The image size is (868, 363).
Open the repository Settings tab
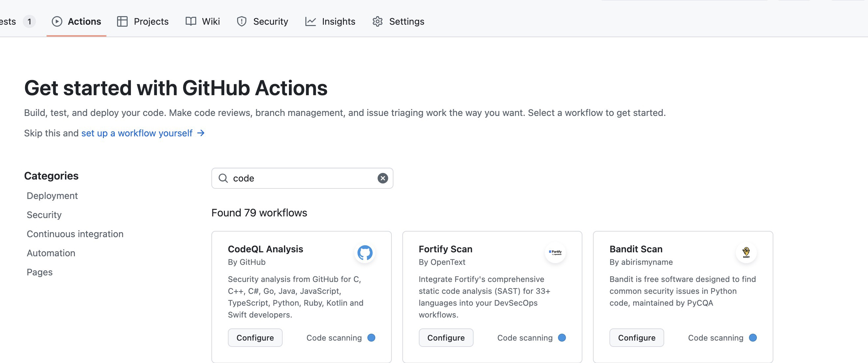point(398,21)
